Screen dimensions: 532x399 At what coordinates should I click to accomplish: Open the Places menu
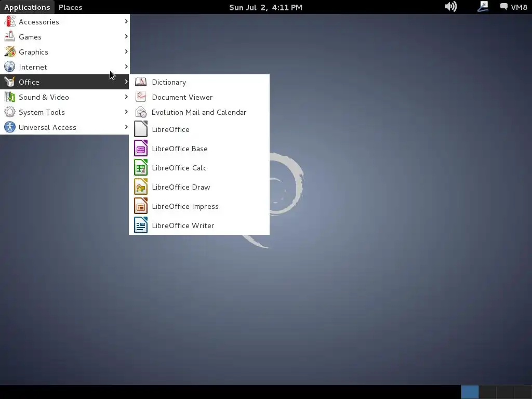pyautogui.click(x=70, y=7)
